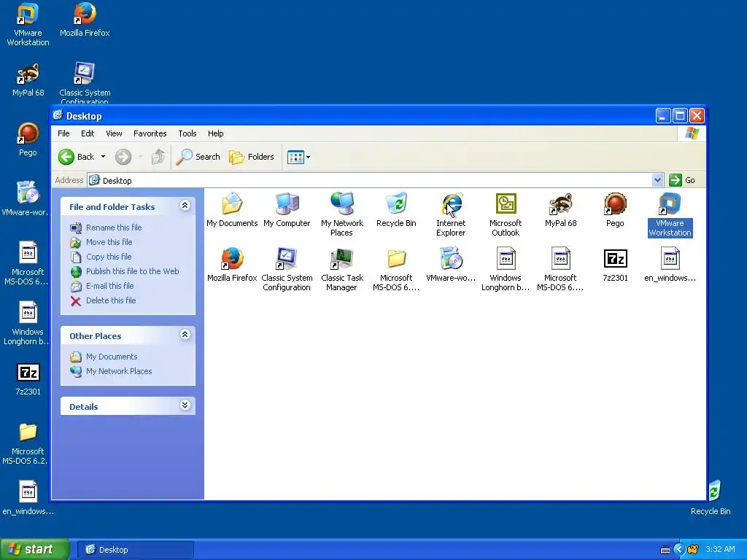Collapse the Other Places panel
Image resolution: width=747 pixels, height=560 pixels.
click(x=185, y=334)
